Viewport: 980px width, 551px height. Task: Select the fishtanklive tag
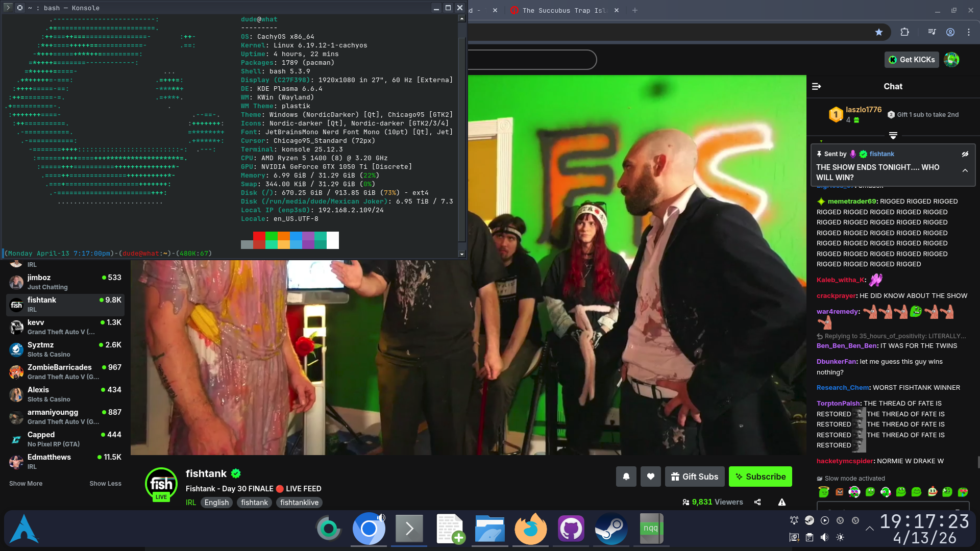(x=299, y=503)
